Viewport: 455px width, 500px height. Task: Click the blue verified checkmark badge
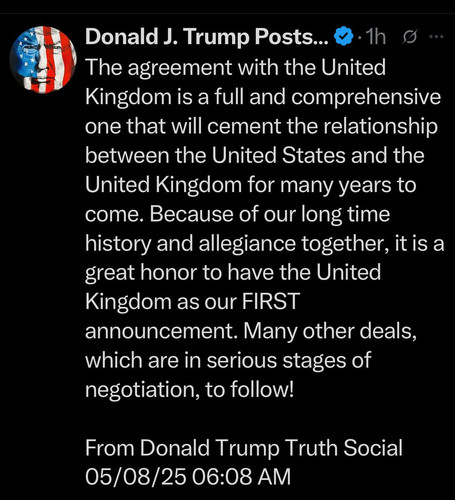pos(343,36)
